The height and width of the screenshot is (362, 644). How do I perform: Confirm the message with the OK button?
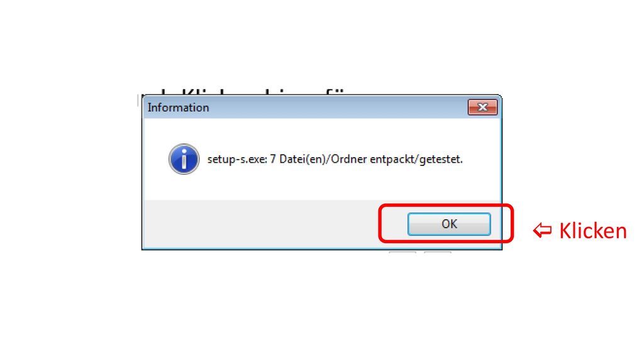449,224
